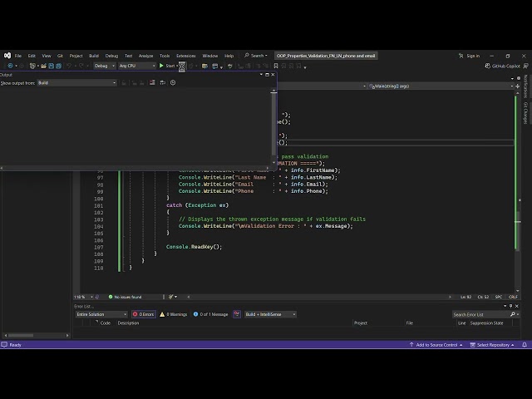Viewport: 532px width, 399px height.
Task: Click the Visual Studio logo icon
Action: click(x=7, y=56)
